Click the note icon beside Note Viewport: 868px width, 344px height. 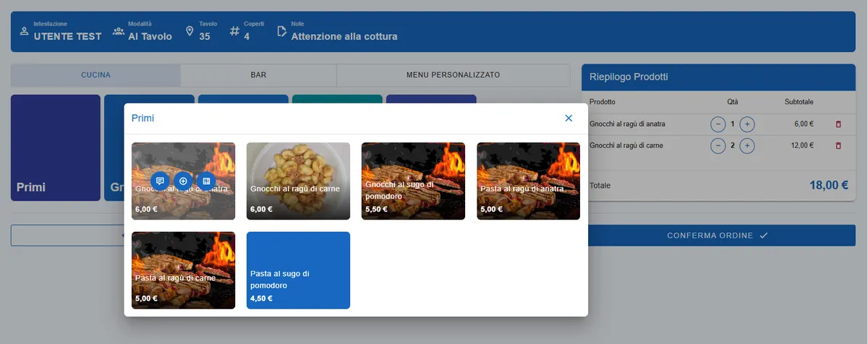click(282, 31)
